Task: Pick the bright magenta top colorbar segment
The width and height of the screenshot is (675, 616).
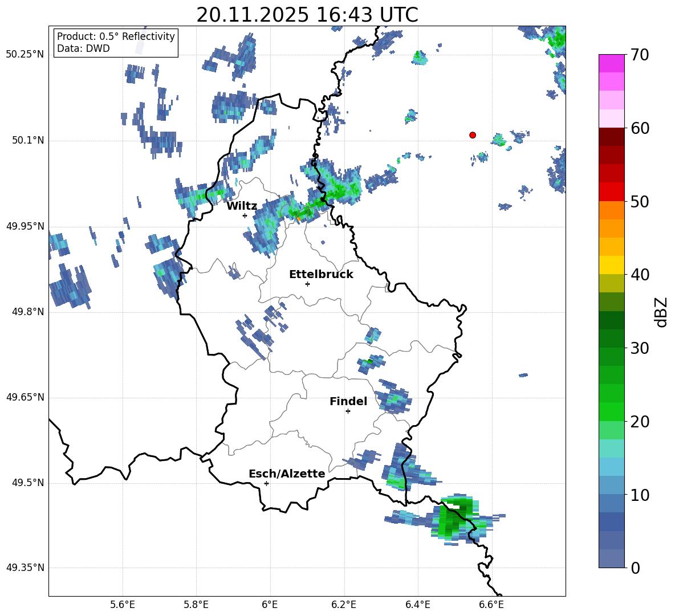Action: click(612, 63)
